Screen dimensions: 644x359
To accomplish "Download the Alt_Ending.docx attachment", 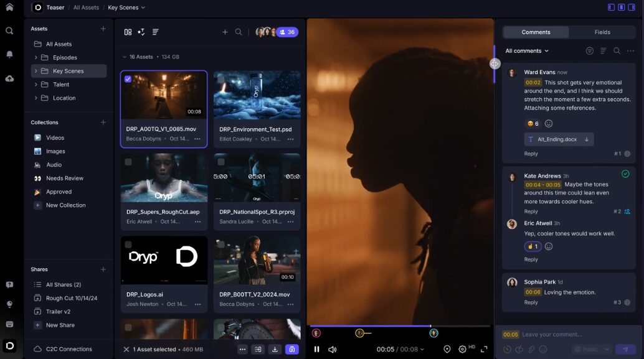I will (x=586, y=139).
